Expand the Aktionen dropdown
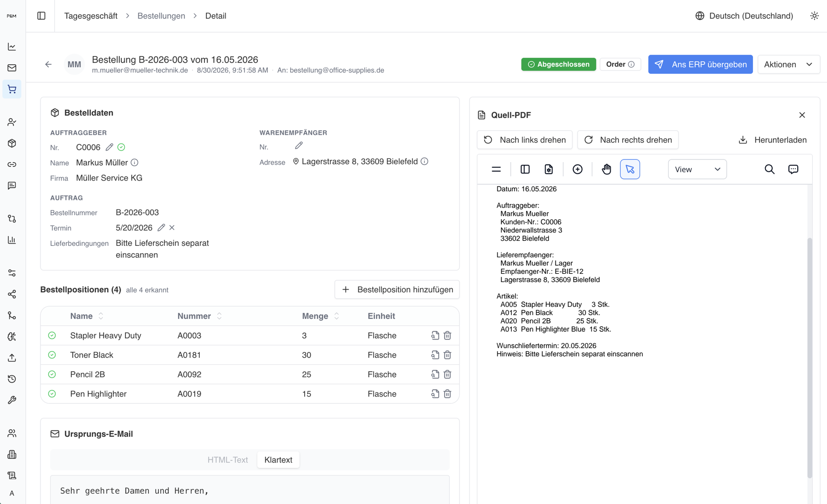Image resolution: width=827 pixels, height=504 pixels. (x=788, y=64)
